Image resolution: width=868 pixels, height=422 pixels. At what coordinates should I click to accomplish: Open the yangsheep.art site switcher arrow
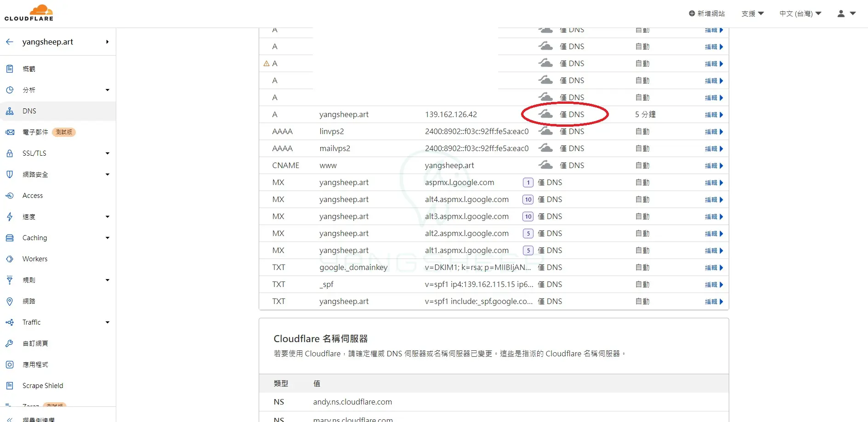[108, 42]
